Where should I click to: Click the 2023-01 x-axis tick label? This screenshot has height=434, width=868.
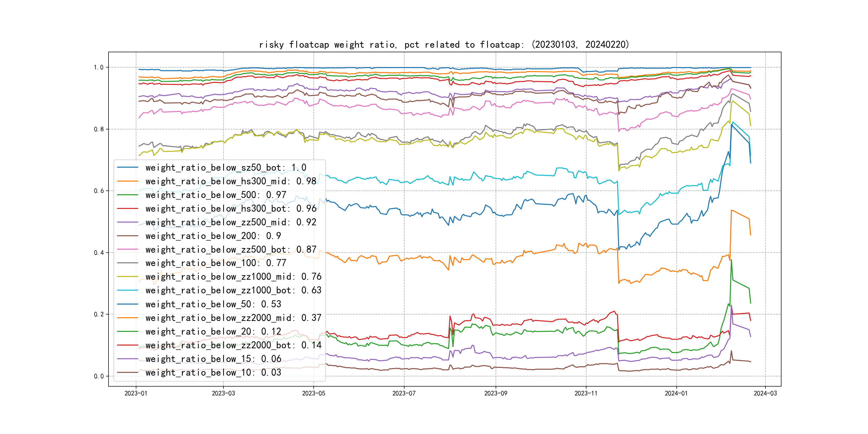coord(136,393)
